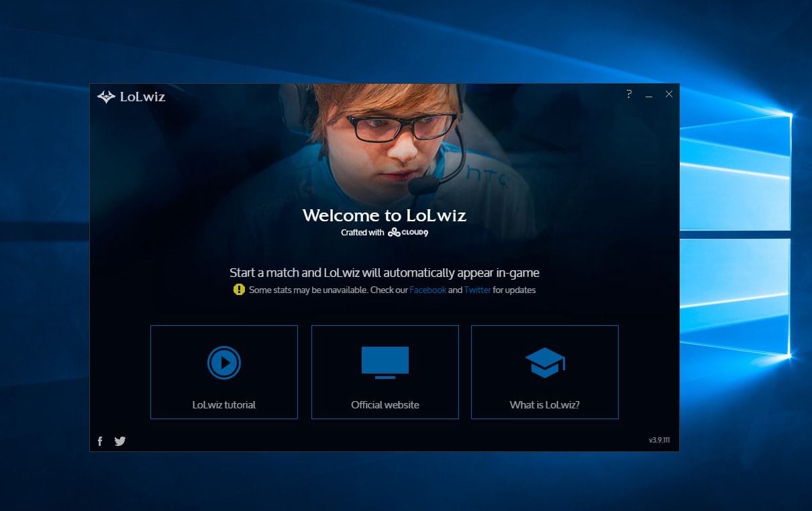812x511 pixels.
Task: Click the monitor icon for the Official website
Action: [385, 363]
